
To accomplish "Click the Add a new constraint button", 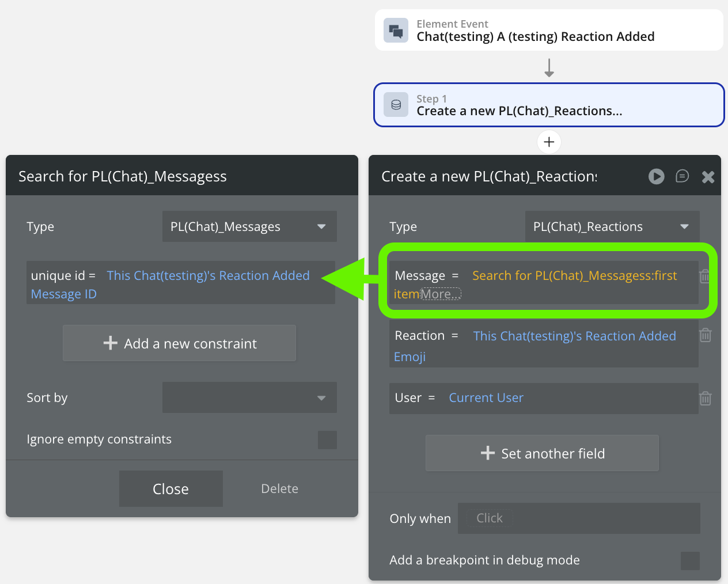I will click(x=179, y=343).
